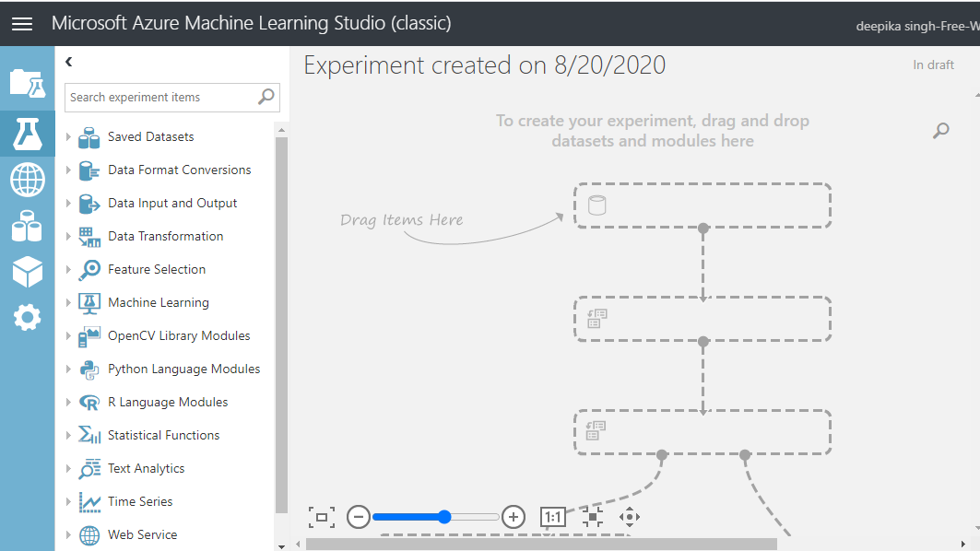The image size is (980, 551).
Task: Expand the Machine Learning category
Action: [68, 301]
